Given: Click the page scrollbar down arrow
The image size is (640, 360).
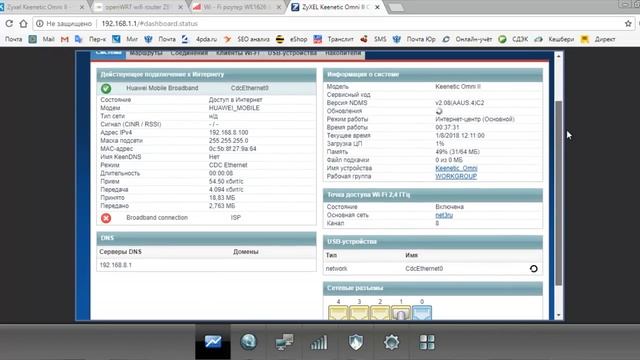Looking at the screenshot, I should click(559, 315).
